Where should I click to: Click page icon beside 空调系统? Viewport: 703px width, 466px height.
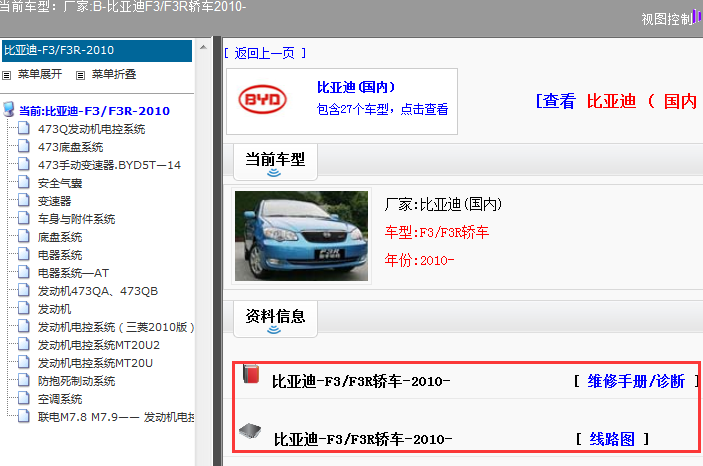click(x=24, y=398)
